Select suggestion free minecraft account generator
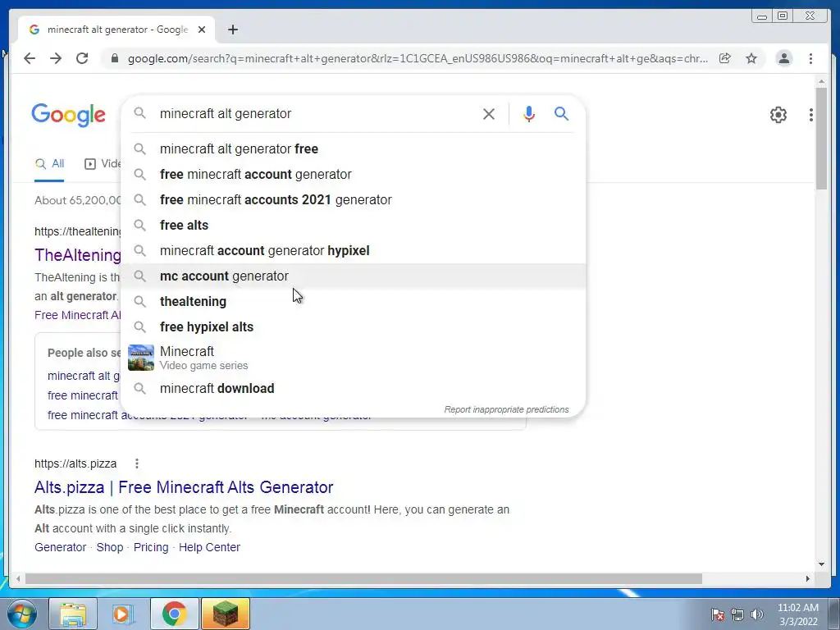 tap(354, 174)
